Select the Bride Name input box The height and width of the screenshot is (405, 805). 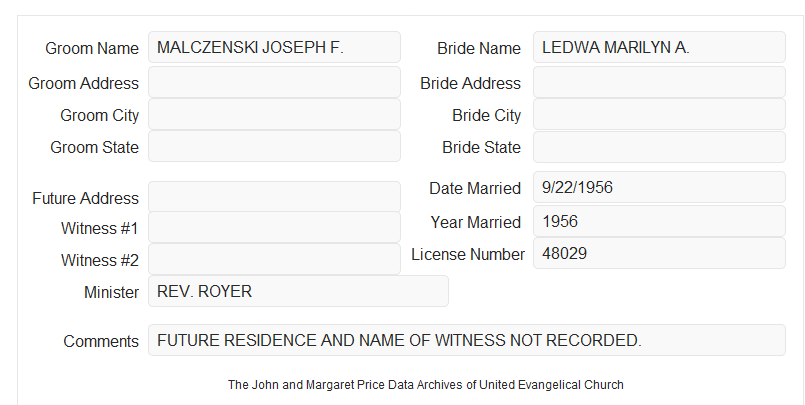coord(659,47)
